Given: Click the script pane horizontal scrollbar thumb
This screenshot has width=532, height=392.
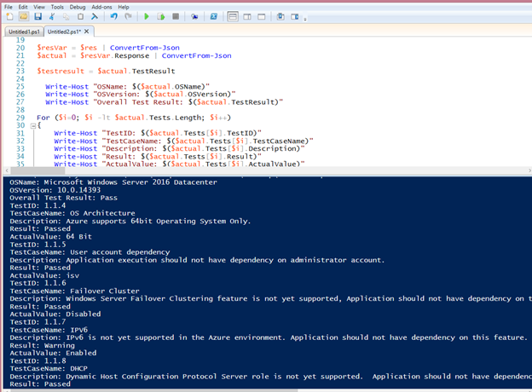Looking at the screenshot, I should [x=38, y=170].
